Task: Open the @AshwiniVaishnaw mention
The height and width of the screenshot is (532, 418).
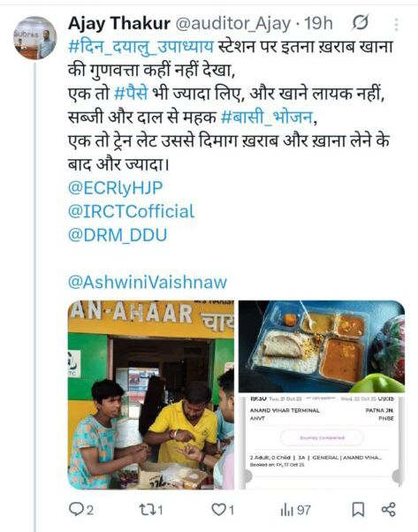Action: [x=148, y=282]
